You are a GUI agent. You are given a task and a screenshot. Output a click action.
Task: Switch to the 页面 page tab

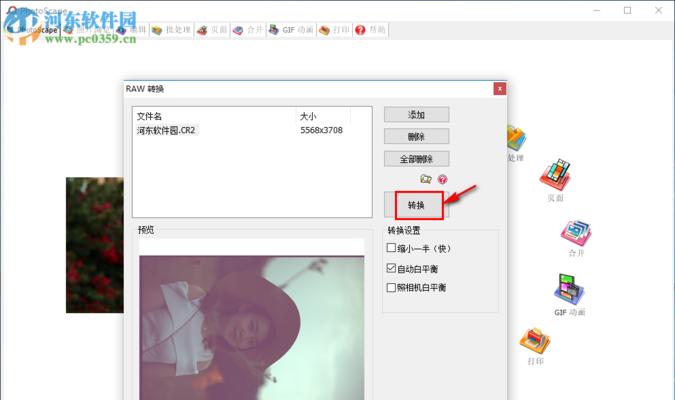[212, 30]
